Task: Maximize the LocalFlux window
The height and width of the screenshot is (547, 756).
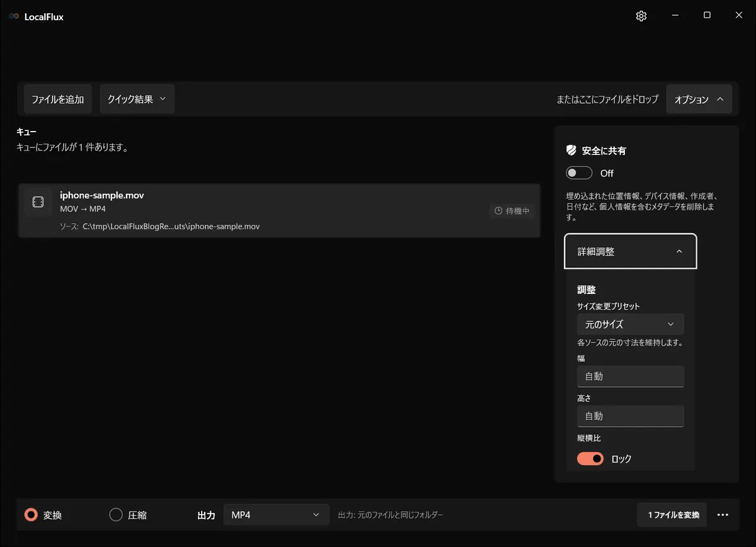Action: click(707, 16)
